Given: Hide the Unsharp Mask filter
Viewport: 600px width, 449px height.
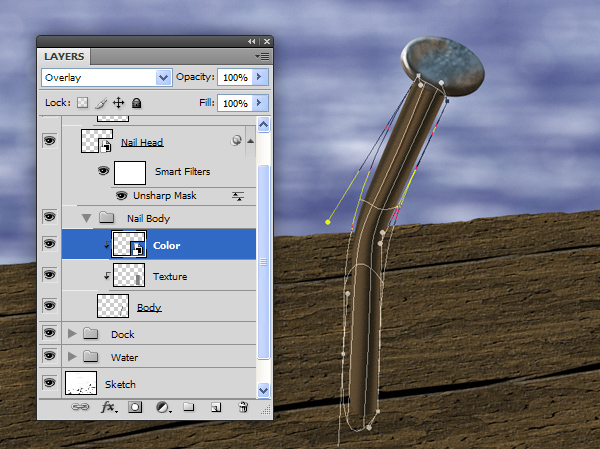Looking at the screenshot, I should pos(121,196).
